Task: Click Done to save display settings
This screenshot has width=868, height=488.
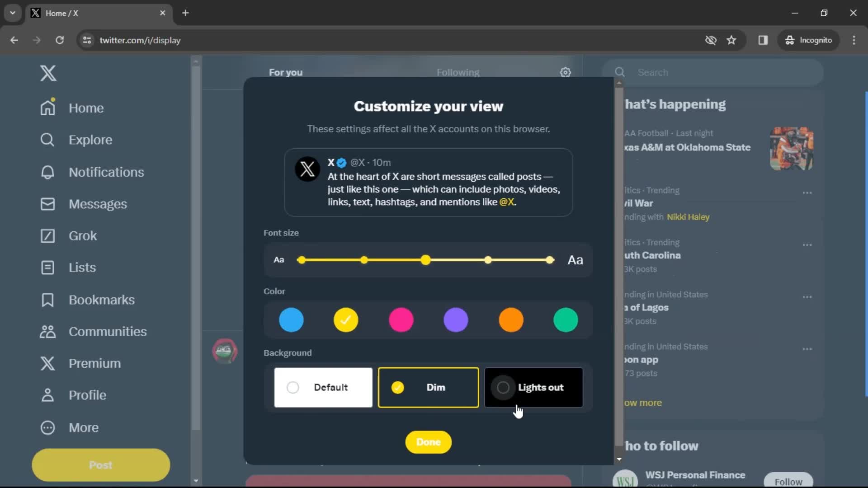Action: [x=428, y=441]
